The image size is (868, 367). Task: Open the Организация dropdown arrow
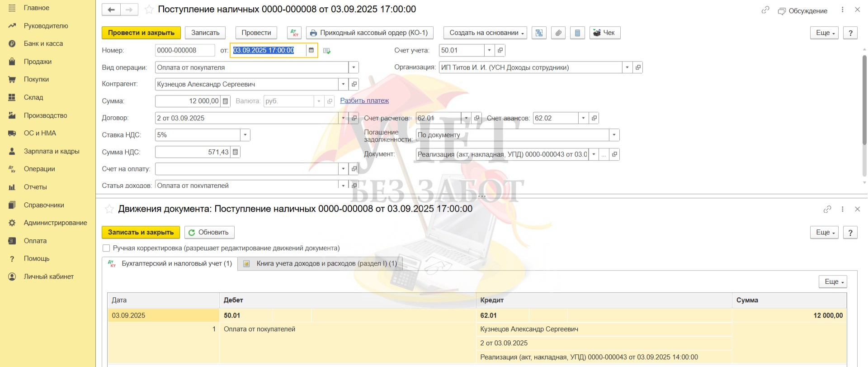[627, 67]
